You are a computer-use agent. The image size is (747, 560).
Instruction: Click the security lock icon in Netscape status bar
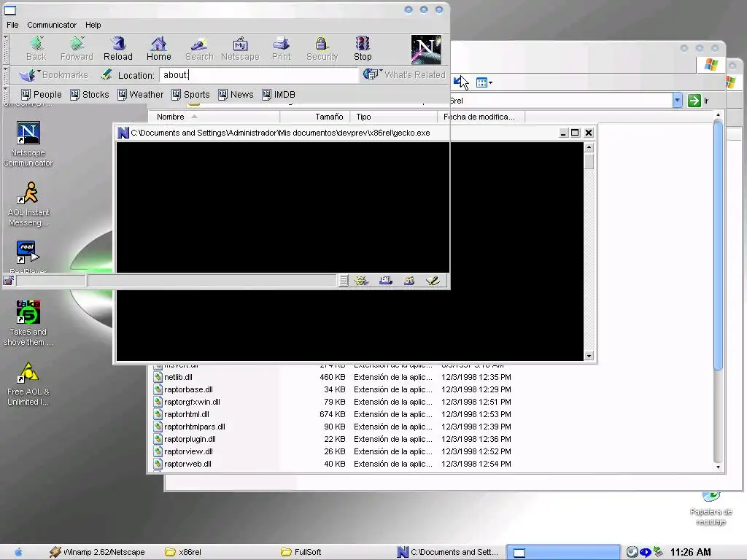click(9, 281)
